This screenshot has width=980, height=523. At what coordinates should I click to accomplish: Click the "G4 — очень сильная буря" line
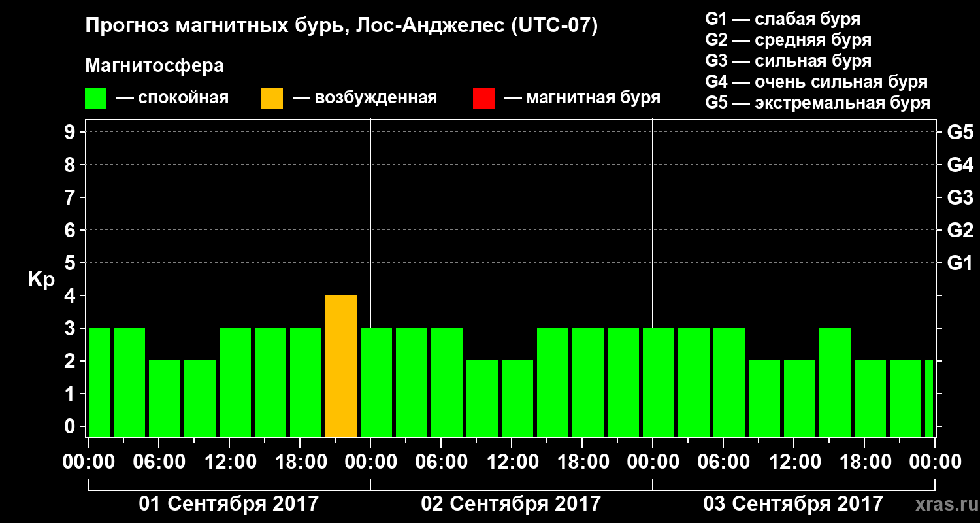tap(817, 82)
